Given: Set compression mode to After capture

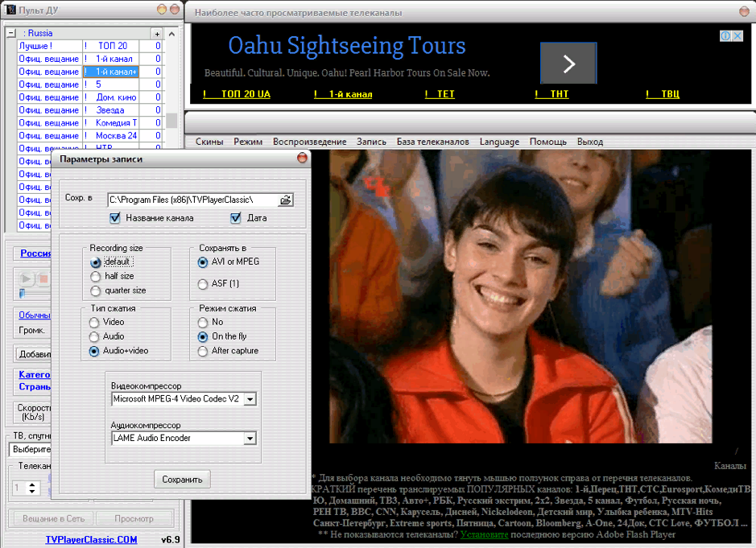Looking at the screenshot, I should (x=203, y=352).
